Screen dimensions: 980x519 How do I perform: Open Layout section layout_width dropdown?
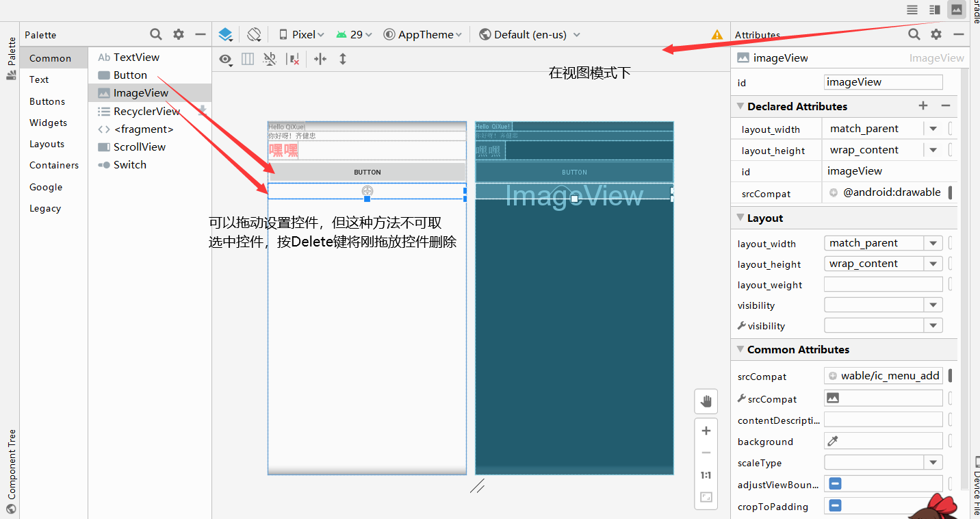click(x=933, y=243)
